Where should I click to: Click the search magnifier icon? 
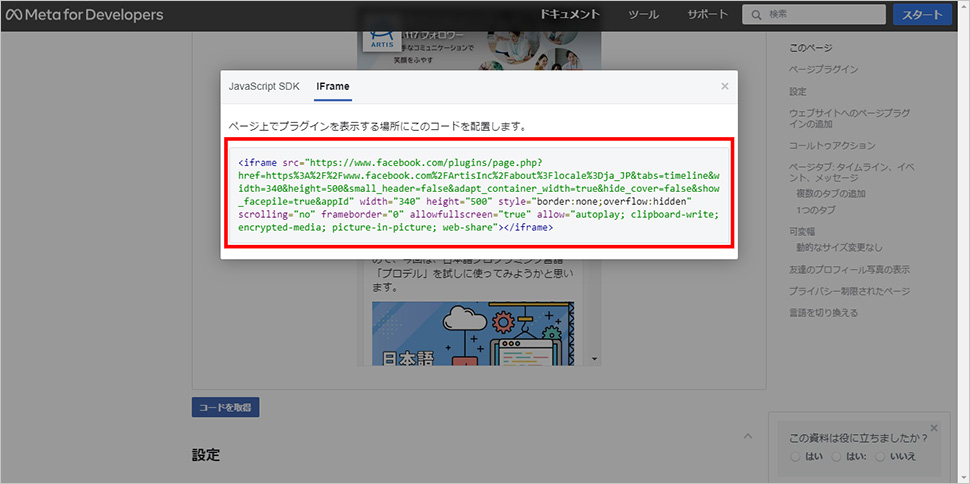pyautogui.click(x=755, y=15)
